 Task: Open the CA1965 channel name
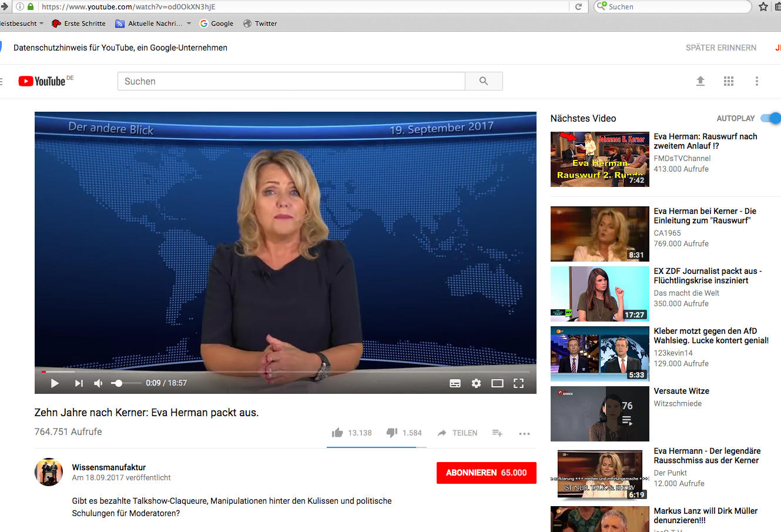(668, 233)
